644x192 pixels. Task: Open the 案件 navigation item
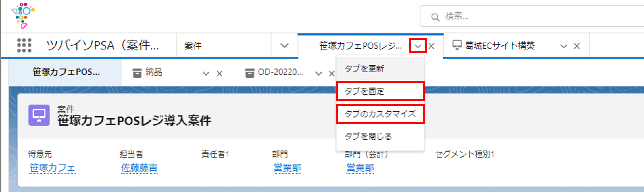[193, 46]
